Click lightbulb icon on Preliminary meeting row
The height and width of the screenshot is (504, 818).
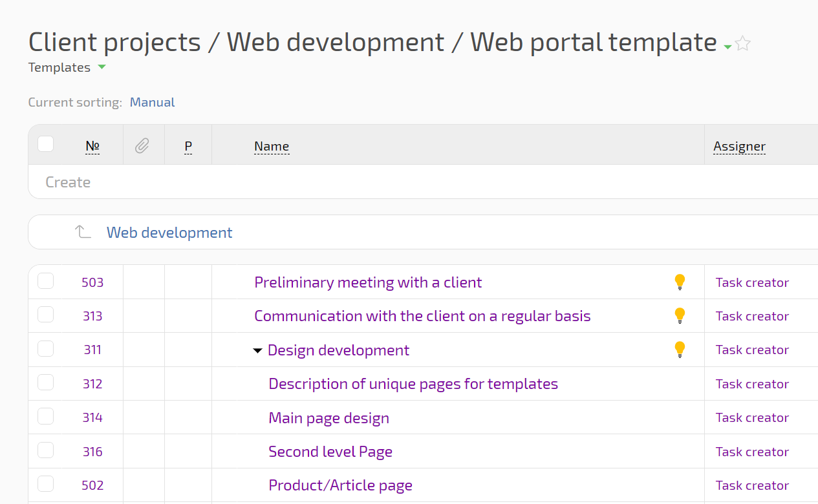[679, 282]
